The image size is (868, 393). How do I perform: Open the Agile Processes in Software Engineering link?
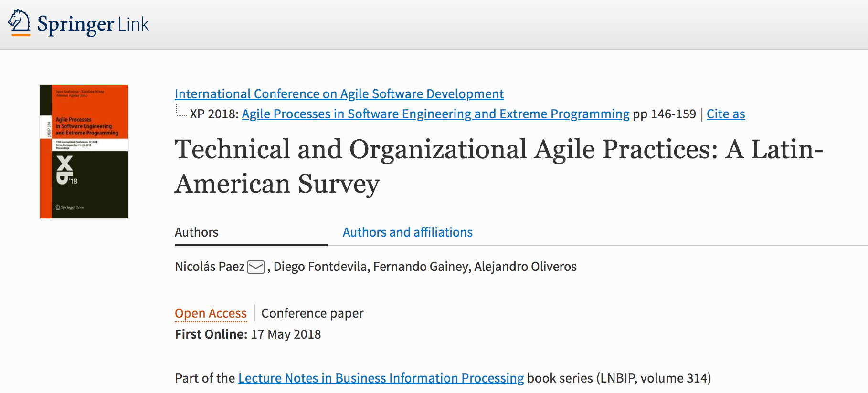point(435,114)
